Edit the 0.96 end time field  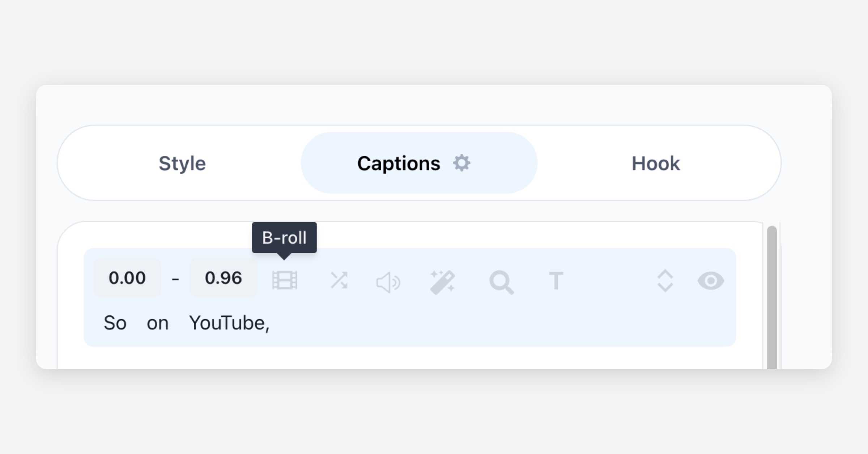pyautogui.click(x=224, y=278)
